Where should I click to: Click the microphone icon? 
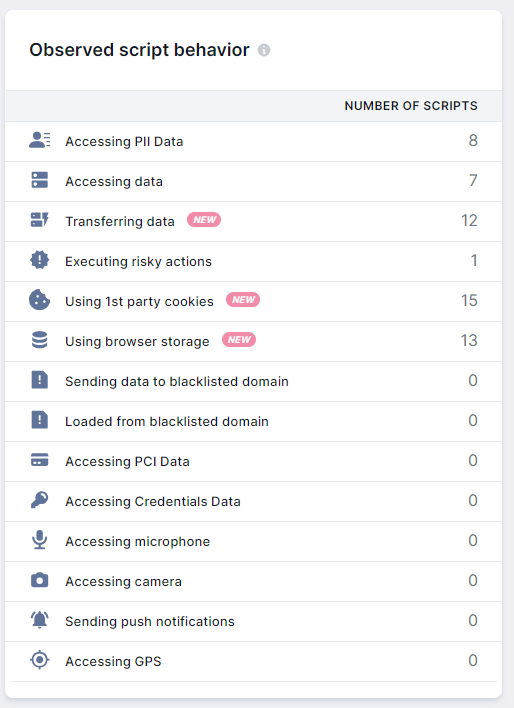point(40,540)
